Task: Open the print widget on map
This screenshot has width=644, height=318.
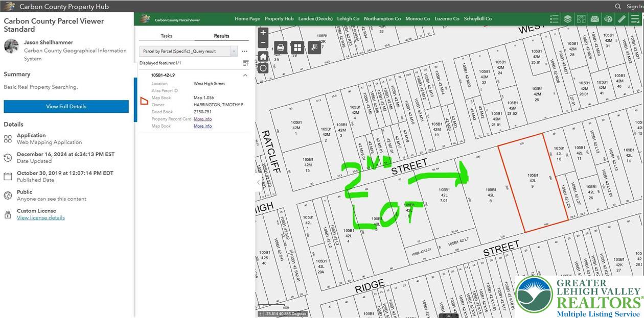Action: [x=281, y=48]
